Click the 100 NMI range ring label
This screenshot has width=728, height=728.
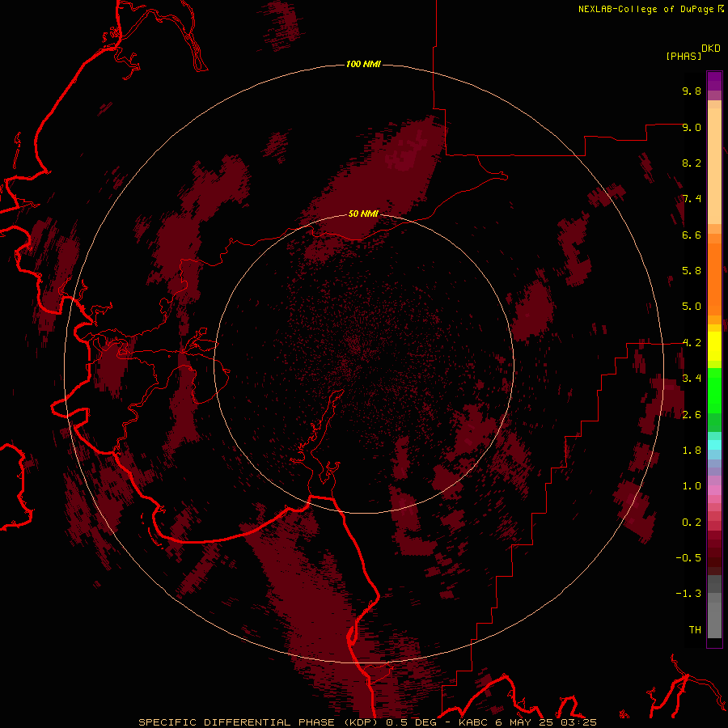(x=363, y=64)
